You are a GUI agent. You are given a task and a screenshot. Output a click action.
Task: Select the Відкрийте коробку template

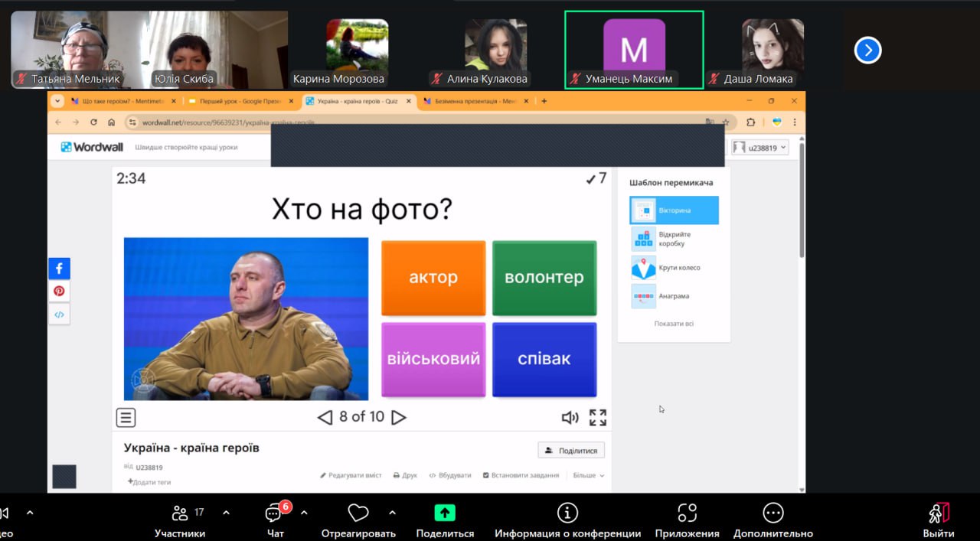[674, 239]
